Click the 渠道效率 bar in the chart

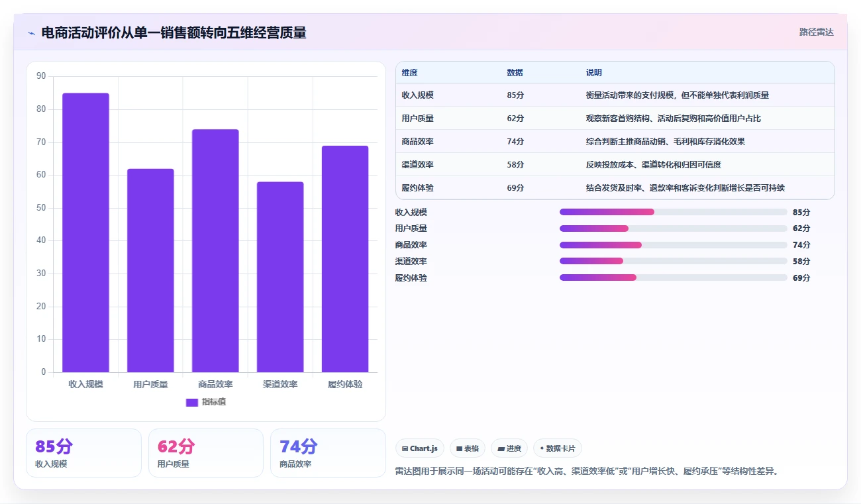pyautogui.click(x=280, y=277)
